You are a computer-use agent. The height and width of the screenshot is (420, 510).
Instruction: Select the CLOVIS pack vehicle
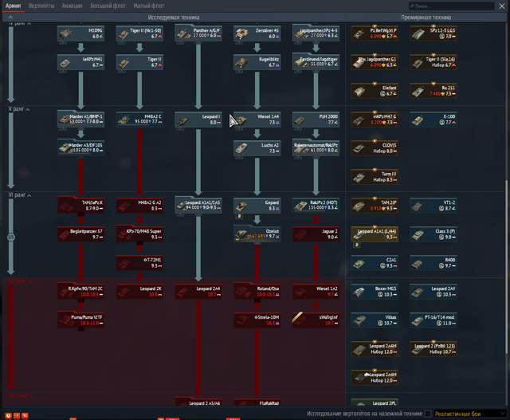point(375,148)
